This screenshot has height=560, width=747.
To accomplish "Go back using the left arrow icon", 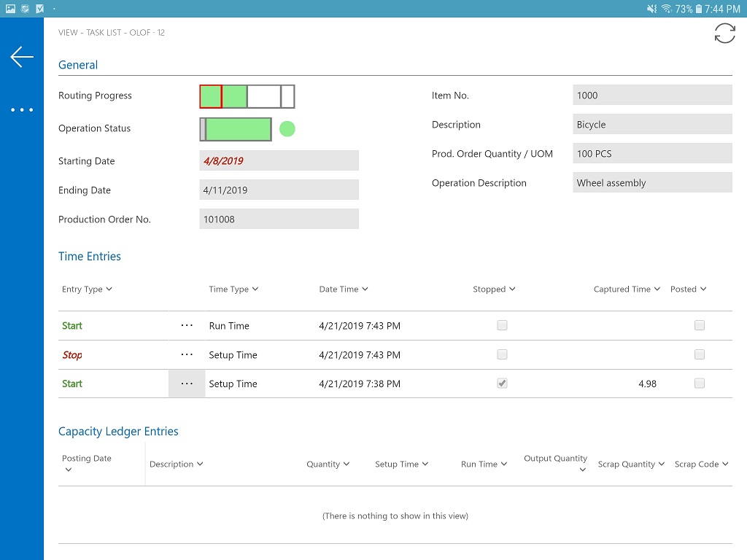I will 22,57.
